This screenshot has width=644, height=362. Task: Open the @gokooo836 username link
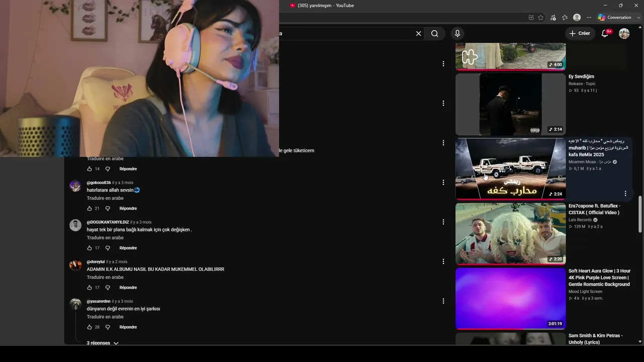click(x=99, y=183)
